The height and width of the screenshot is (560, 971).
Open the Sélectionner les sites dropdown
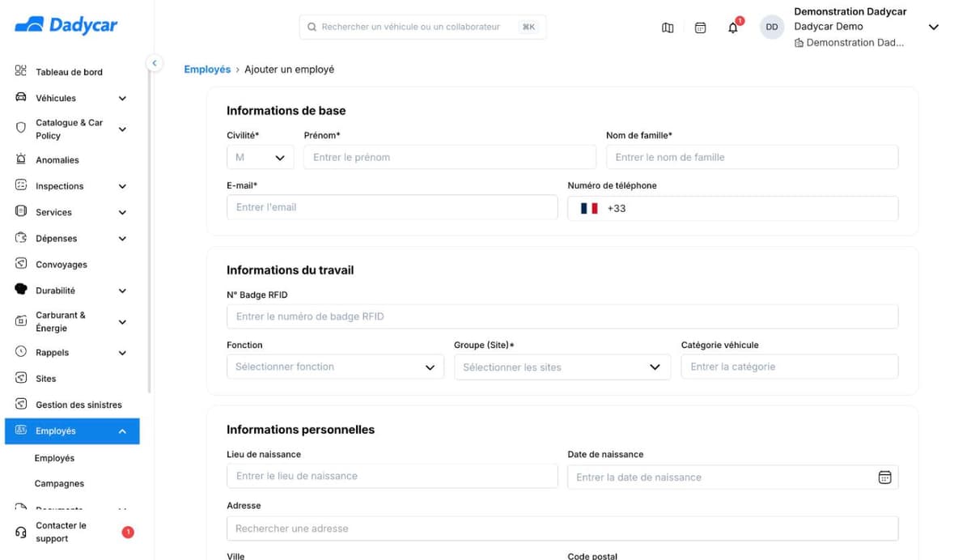click(562, 367)
